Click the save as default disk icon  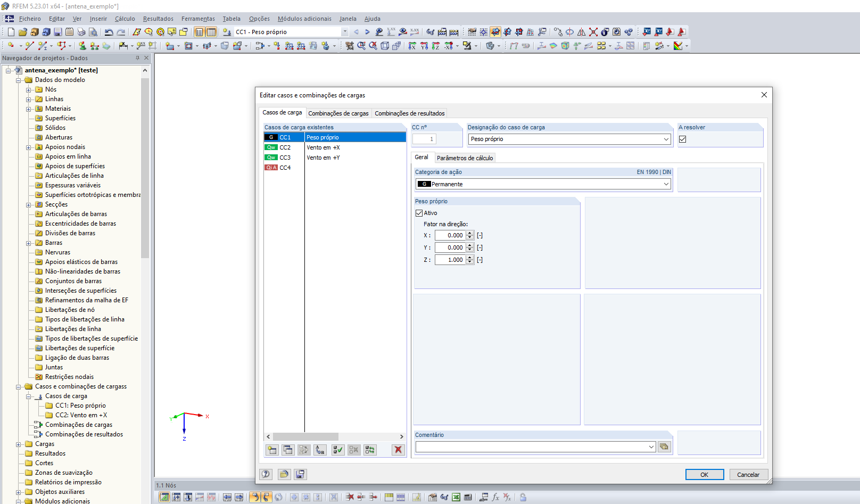coord(300,474)
